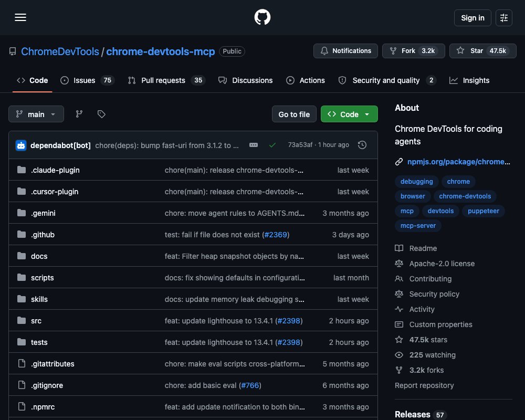The width and height of the screenshot is (525, 420).
Task: Open the .npmrc file
Action: pos(43,407)
